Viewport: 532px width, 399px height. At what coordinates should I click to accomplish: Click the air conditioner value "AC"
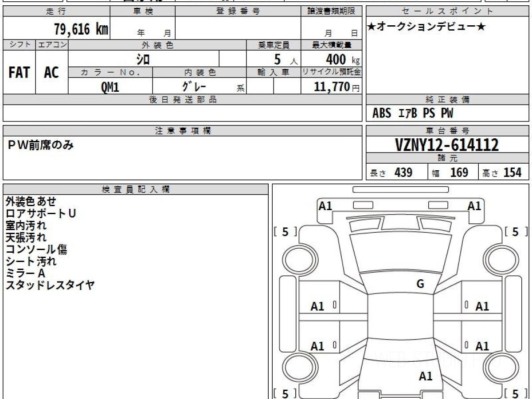[51, 73]
